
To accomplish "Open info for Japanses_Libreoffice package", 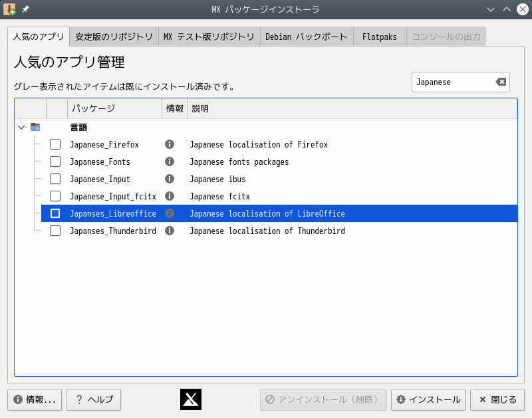I will [170, 213].
